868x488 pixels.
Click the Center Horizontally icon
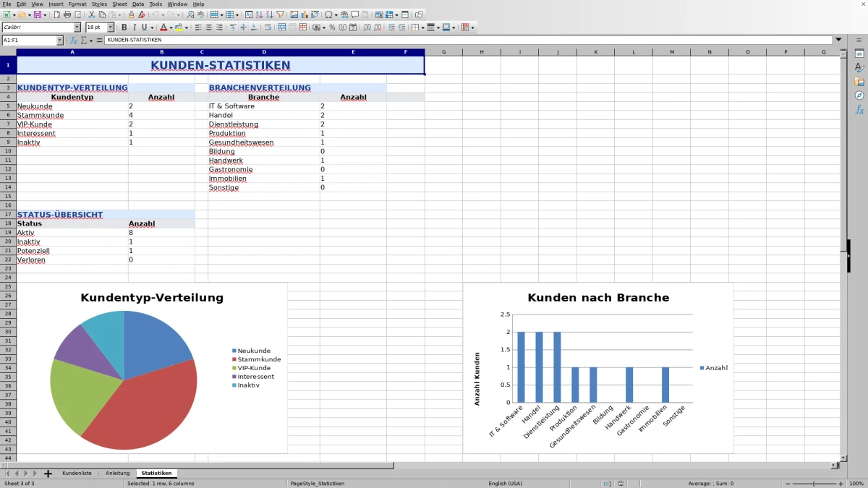pyautogui.click(x=208, y=27)
